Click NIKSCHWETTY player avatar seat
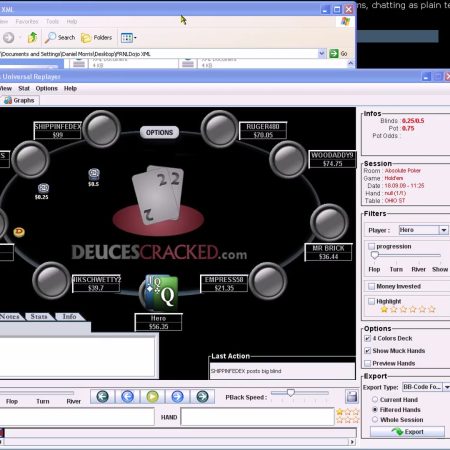 [51, 280]
